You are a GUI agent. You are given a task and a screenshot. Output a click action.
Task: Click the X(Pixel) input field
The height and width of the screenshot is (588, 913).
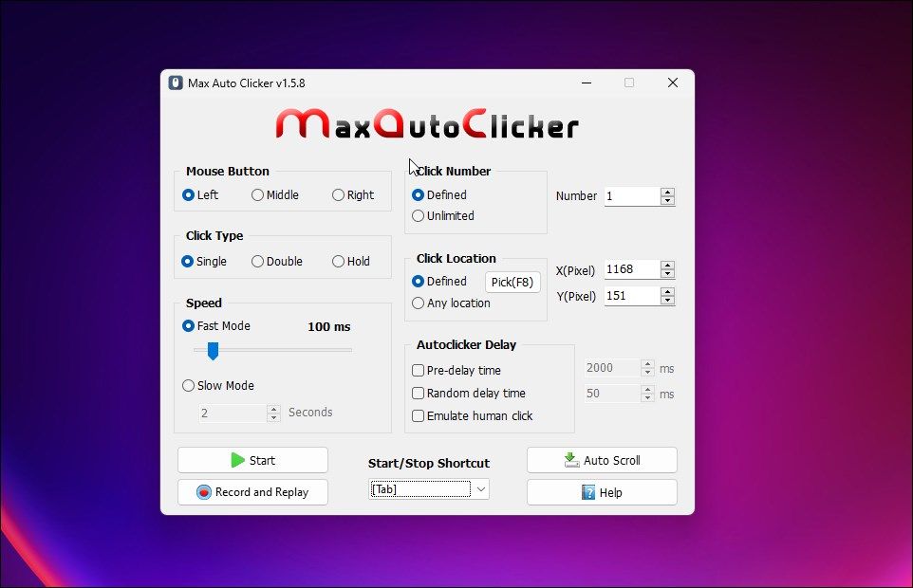pyautogui.click(x=632, y=269)
